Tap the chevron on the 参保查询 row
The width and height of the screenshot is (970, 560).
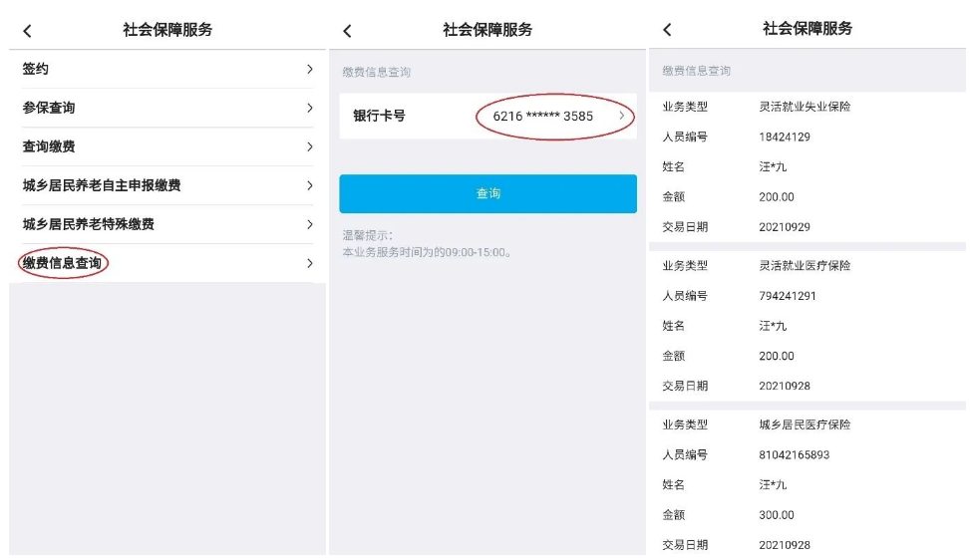(310, 109)
